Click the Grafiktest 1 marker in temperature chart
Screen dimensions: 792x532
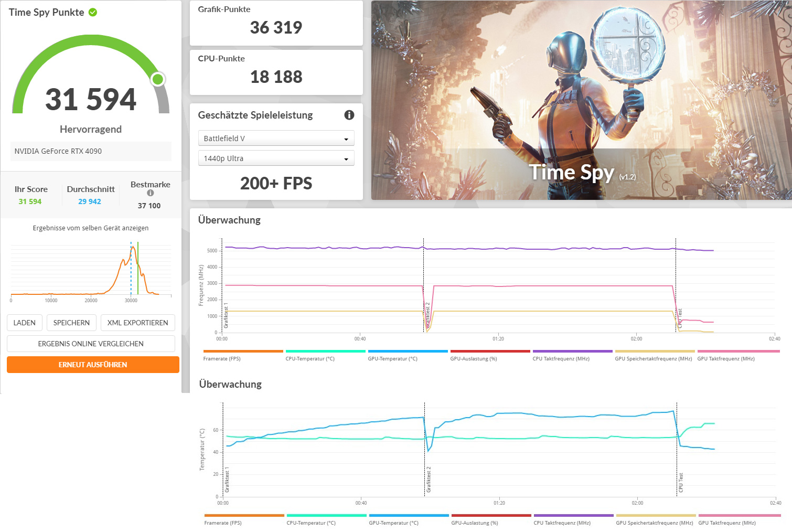point(227,480)
